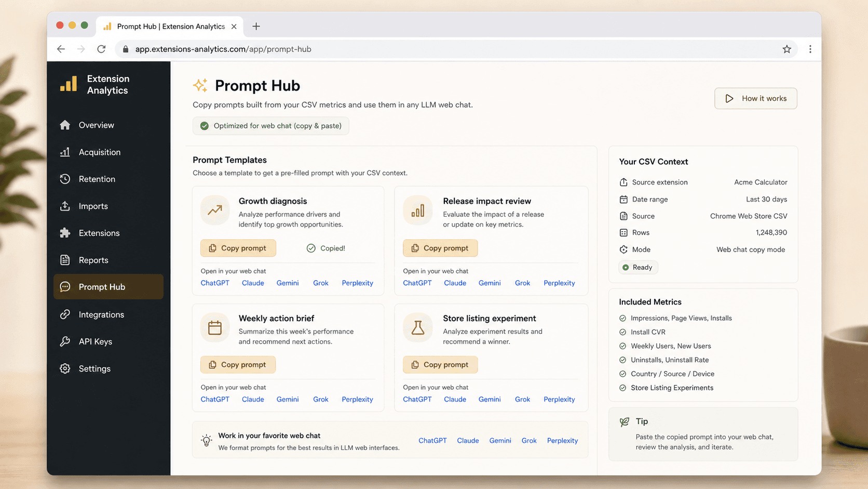Screen dimensions: 868x489
Task: Open Reports section
Action: click(x=108, y=260)
